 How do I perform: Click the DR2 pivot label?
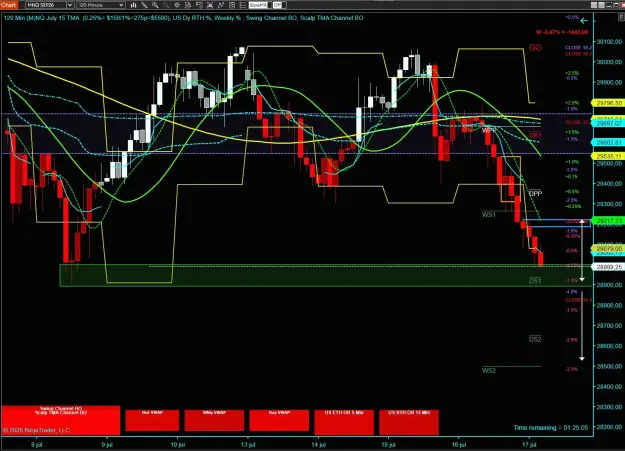point(535,48)
